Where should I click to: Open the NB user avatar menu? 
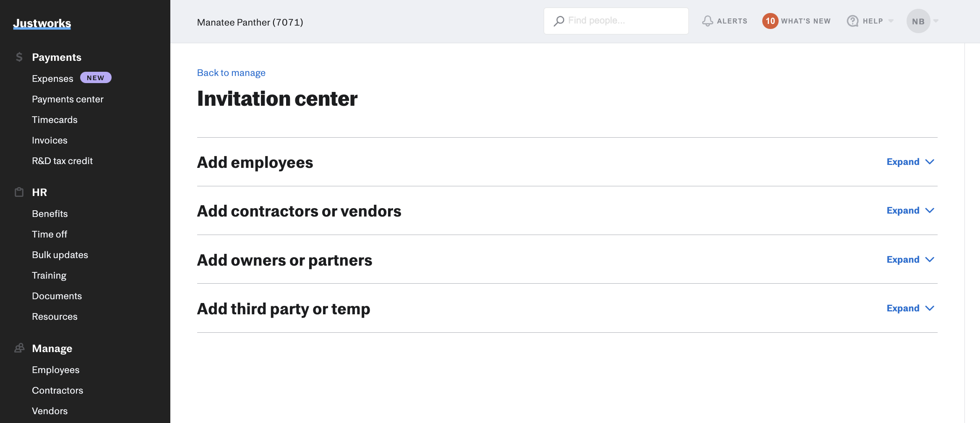pos(918,21)
